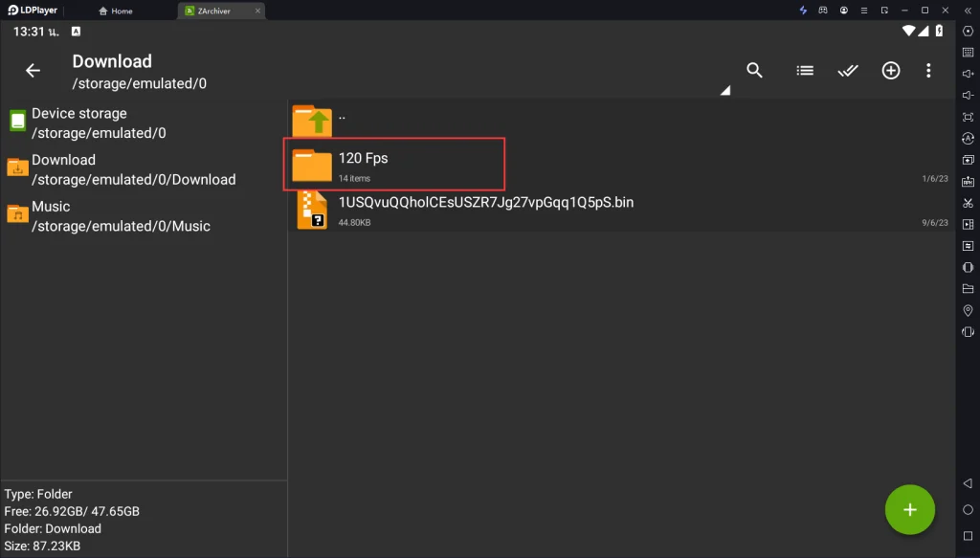Image resolution: width=980 pixels, height=558 pixels.
Task: Click the LDPlayer logo
Action: 33,10
